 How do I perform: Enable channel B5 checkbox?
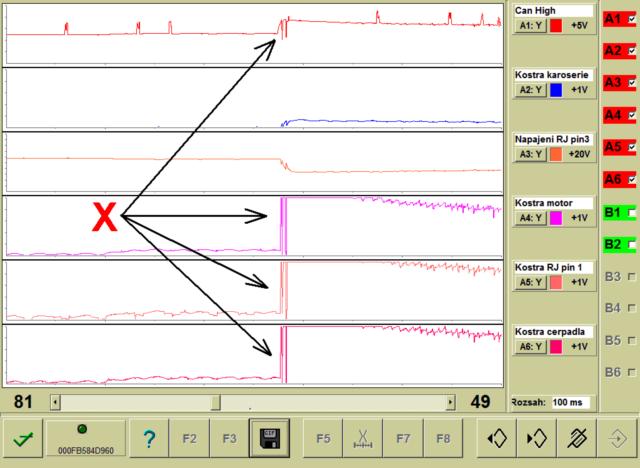(x=632, y=340)
